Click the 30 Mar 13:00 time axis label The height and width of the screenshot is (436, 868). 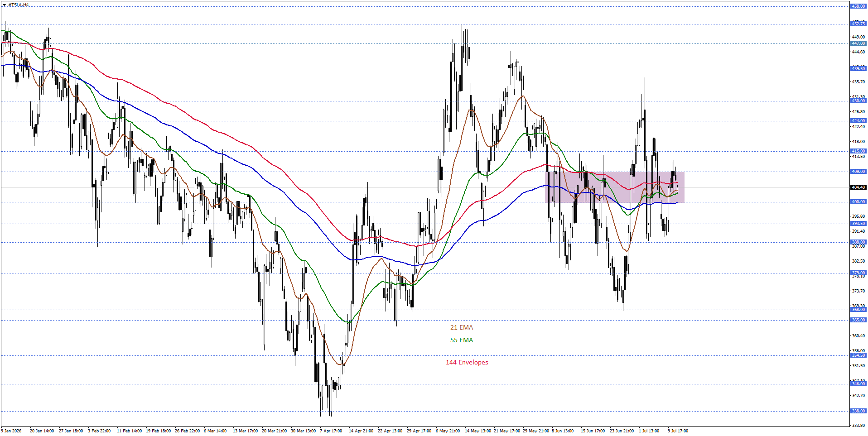[303, 431]
